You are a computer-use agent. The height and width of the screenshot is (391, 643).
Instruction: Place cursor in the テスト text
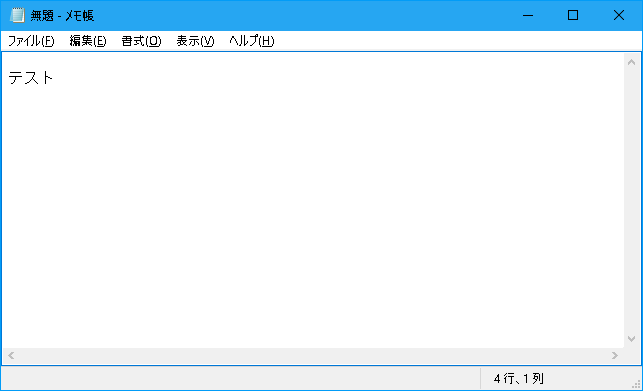[x=31, y=78]
